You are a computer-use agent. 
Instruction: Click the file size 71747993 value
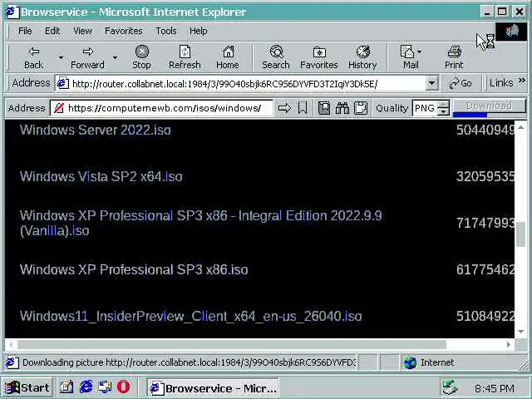[x=485, y=223]
